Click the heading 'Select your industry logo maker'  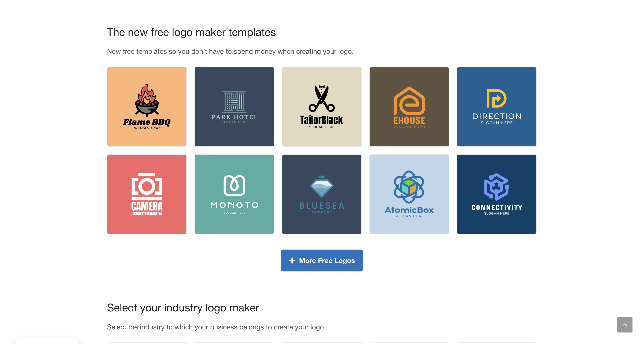[x=183, y=308]
